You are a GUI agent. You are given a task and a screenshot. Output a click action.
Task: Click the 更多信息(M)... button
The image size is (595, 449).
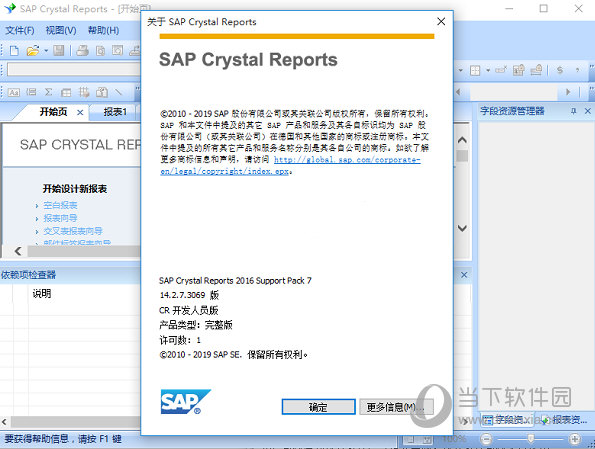tap(396, 407)
